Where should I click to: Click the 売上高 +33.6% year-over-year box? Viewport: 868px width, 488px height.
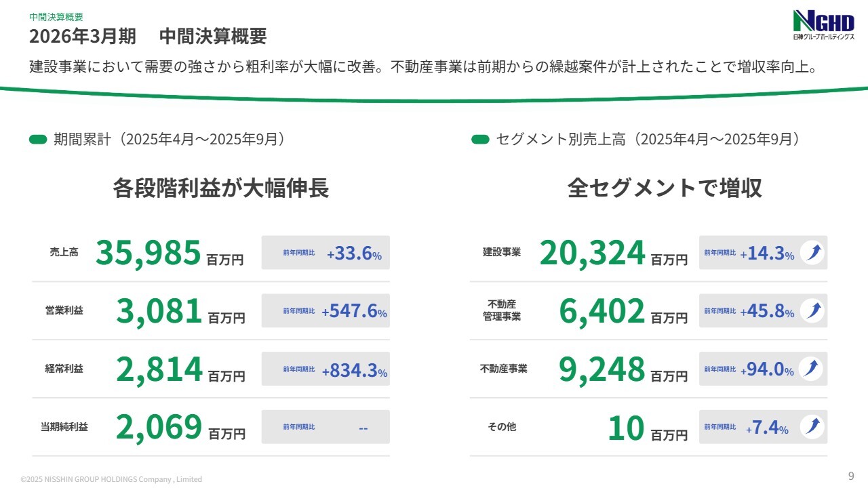point(325,253)
